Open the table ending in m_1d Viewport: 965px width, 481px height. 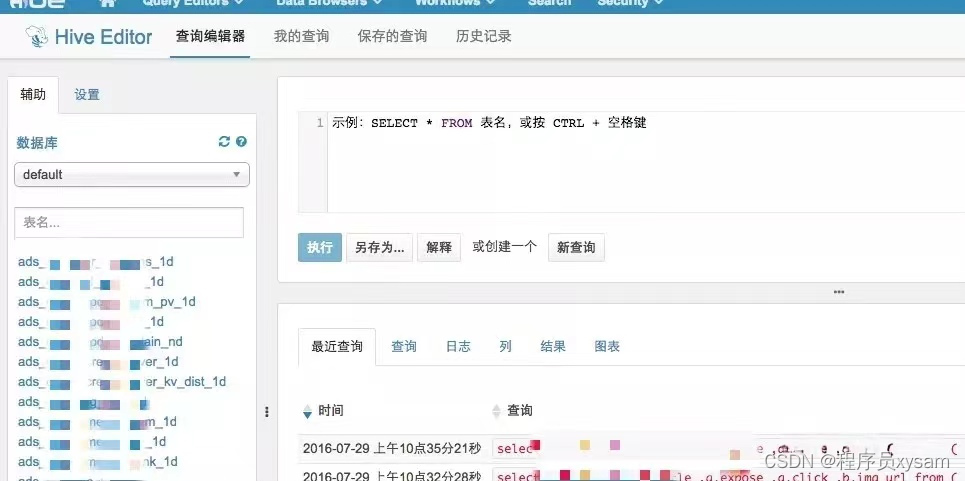(x=97, y=422)
